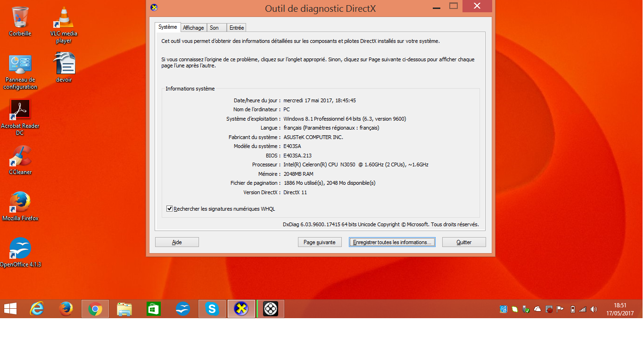Select the devoir document icon
Screen dimensions: 644x362
[64, 67]
